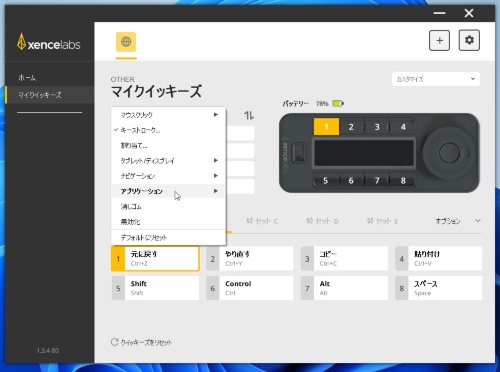Open settings via gear icon
Image resolution: width=500 pixels, height=372 pixels.
pyautogui.click(x=469, y=40)
